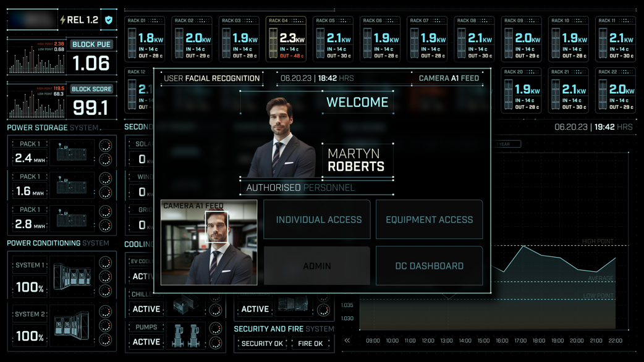Click the face detection box in the camera feed
This screenshot has height=362, width=644.
216,227
